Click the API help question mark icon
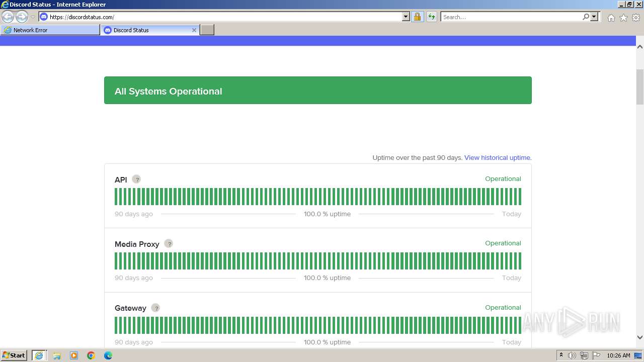 (136, 179)
